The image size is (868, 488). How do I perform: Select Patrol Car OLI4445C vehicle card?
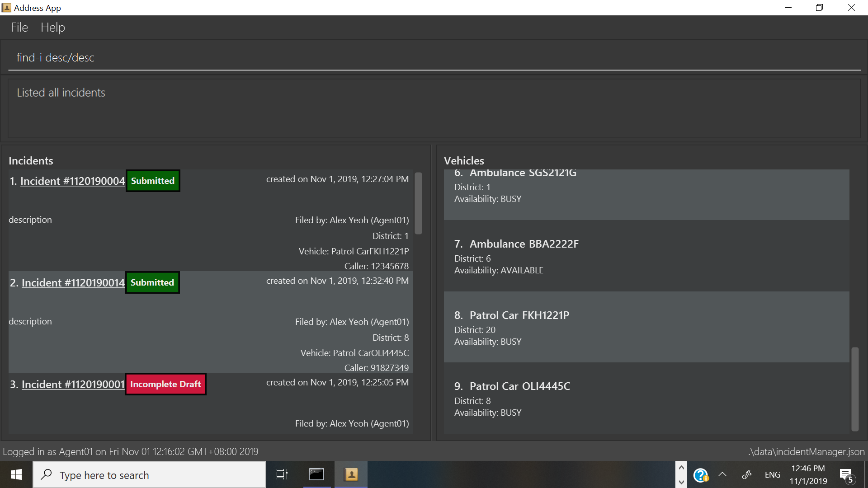click(x=646, y=399)
